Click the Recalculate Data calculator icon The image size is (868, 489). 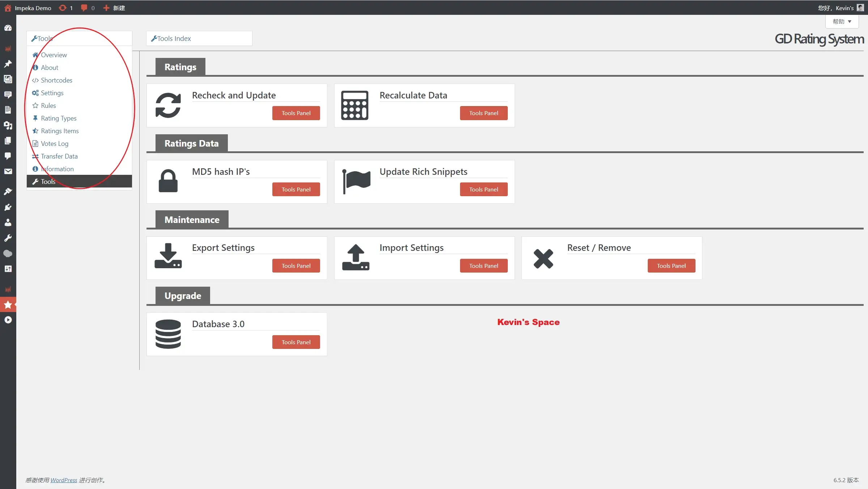tap(354, 105)
